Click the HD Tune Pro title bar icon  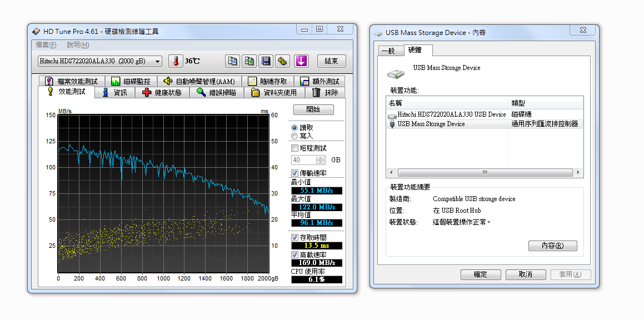tap(36, 31)
